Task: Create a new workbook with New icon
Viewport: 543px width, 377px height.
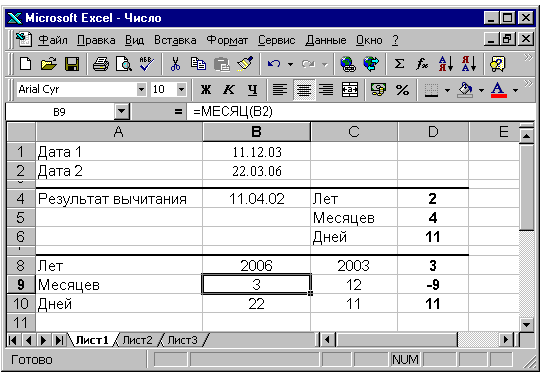Action: tap(26, 64)
